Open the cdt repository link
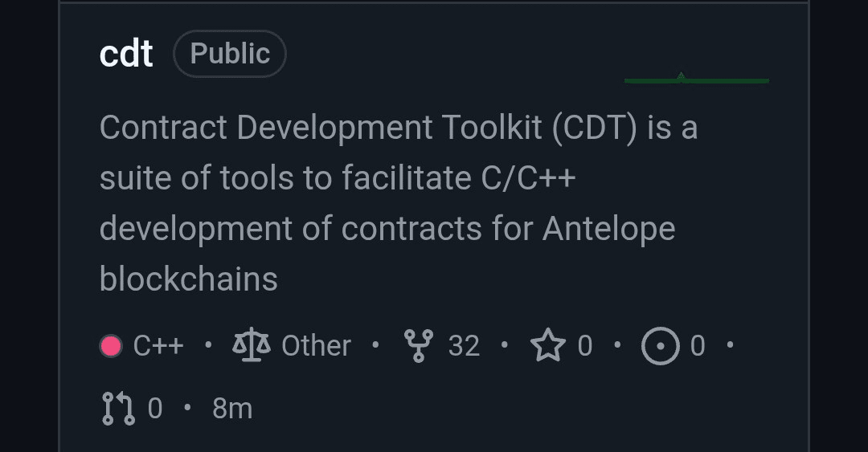 (x=126, y=54)
